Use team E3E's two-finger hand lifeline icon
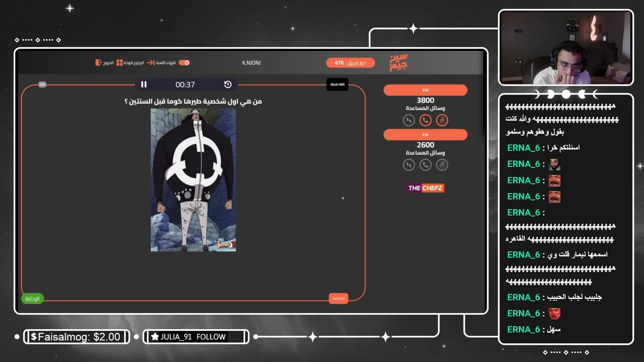644x362 pixels. pyautogui.click(x=442, y=164)
